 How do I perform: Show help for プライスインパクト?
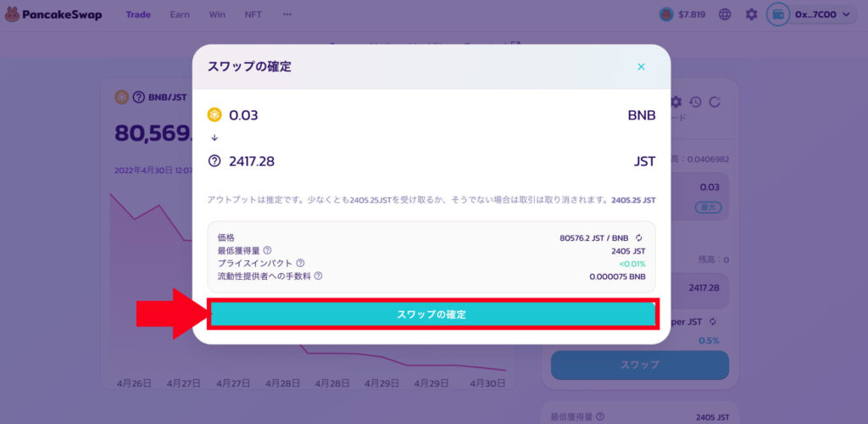tap(301, 263)
